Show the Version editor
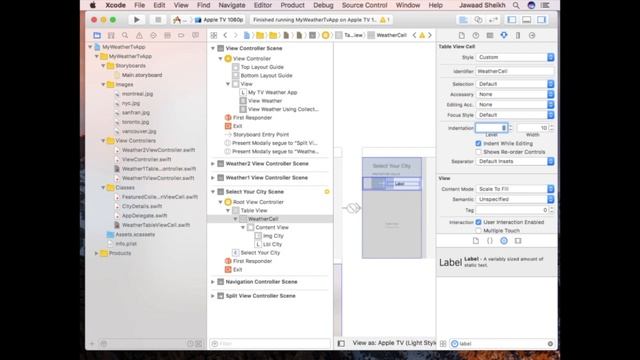640x360 pixels. [x=493, y=20]
